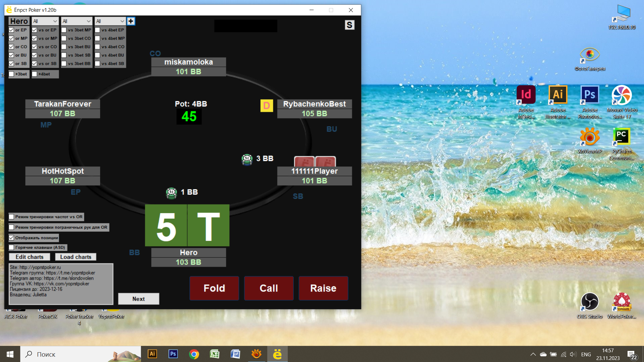Click the Hero label button top left
The height and width of the screenshot is (362, 644).
(x=19, y=21)
